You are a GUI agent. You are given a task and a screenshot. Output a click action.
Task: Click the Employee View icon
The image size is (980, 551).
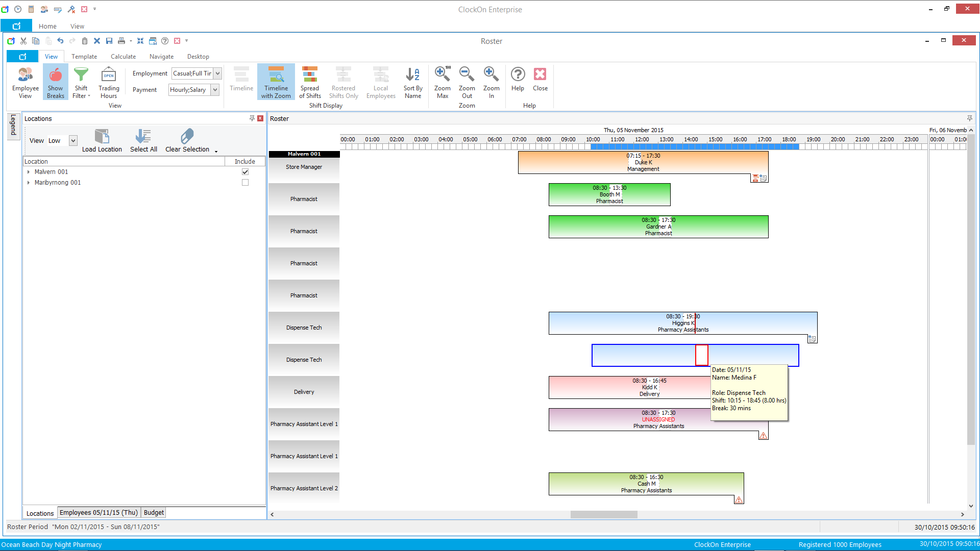click(x=25, y=82)
